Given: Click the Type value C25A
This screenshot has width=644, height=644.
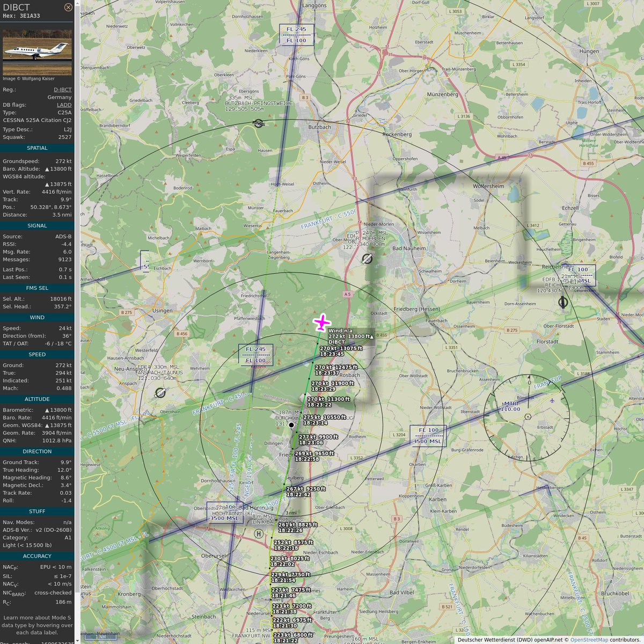Looking at the screenshot, I should coord(64,113).
